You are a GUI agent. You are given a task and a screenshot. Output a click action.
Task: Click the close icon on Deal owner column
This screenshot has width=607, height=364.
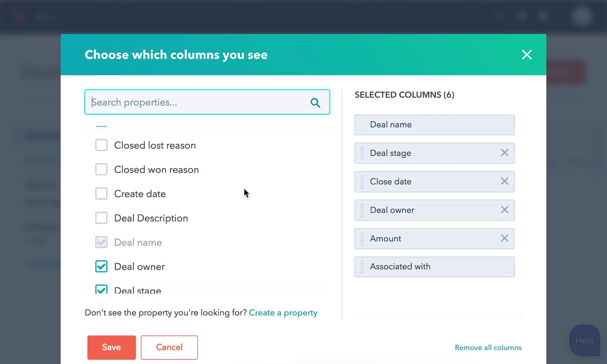click(x=504, y=210)
